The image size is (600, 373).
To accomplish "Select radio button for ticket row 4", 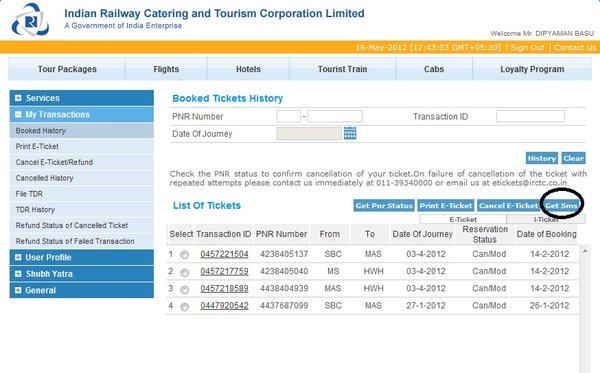I will click(x=184, y=306).
